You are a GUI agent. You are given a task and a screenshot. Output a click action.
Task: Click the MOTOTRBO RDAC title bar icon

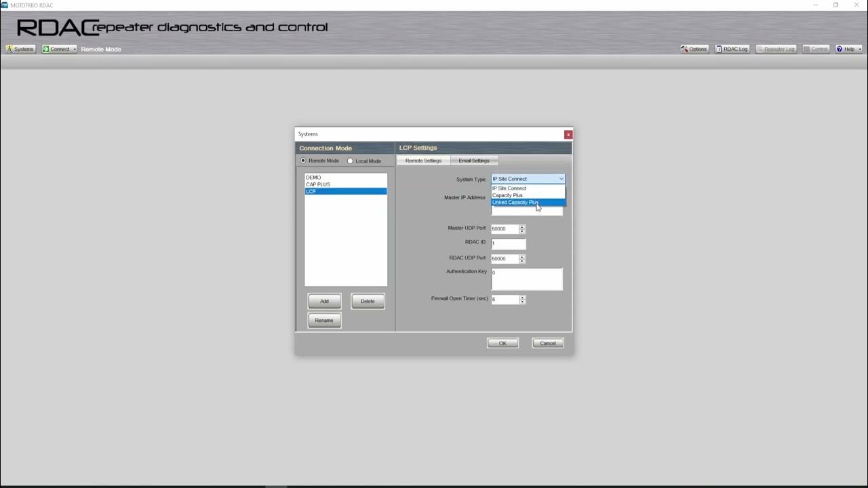pyautogui.click(x=5, y=5)
